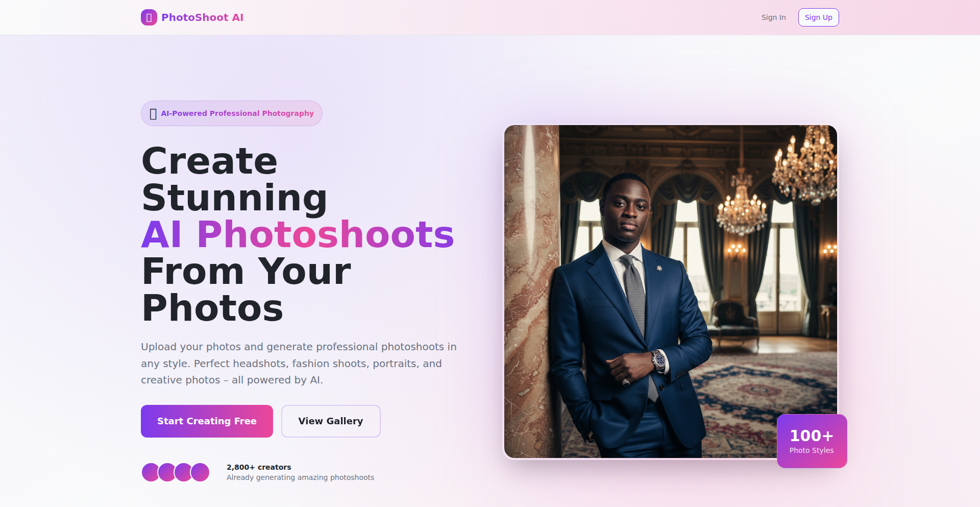This screenshot has height=507, width=980.
Task: Click the icon in the AI-Powered badge
Action: point(153,114)
